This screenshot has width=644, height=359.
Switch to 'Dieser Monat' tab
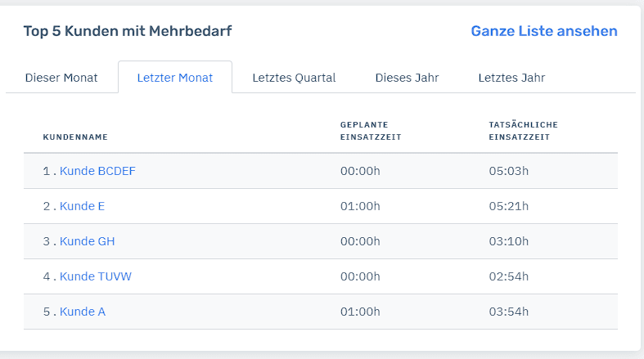61,78
